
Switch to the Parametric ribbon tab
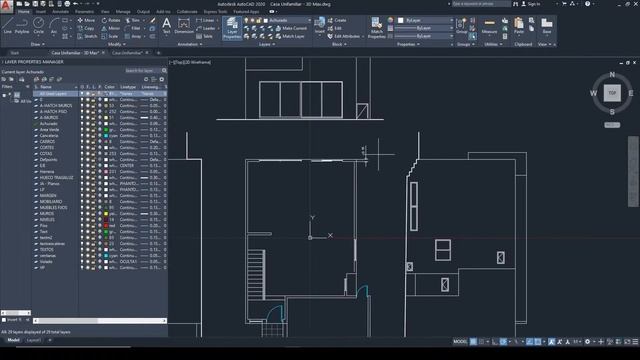coord(84,12)
